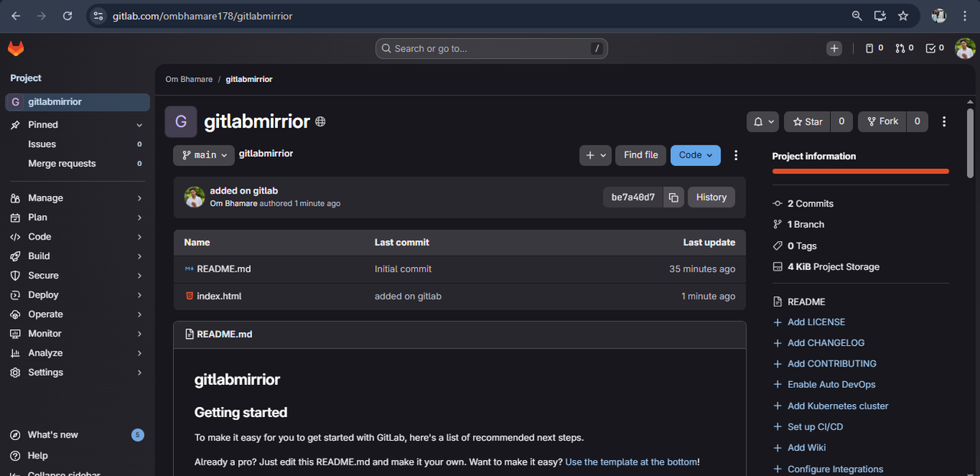Click the Search or go to field
The height and width of the screenshot is (476, 980).
(x=492, y=48)
